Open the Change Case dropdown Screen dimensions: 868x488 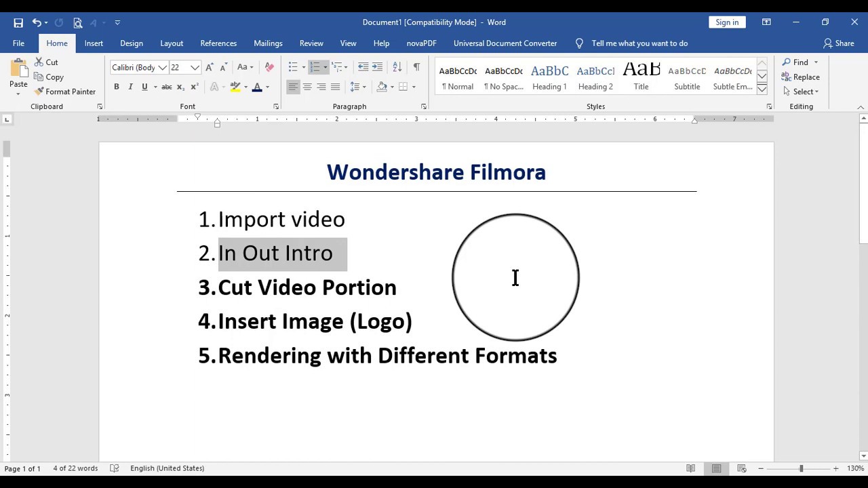(x=245, y=67)
